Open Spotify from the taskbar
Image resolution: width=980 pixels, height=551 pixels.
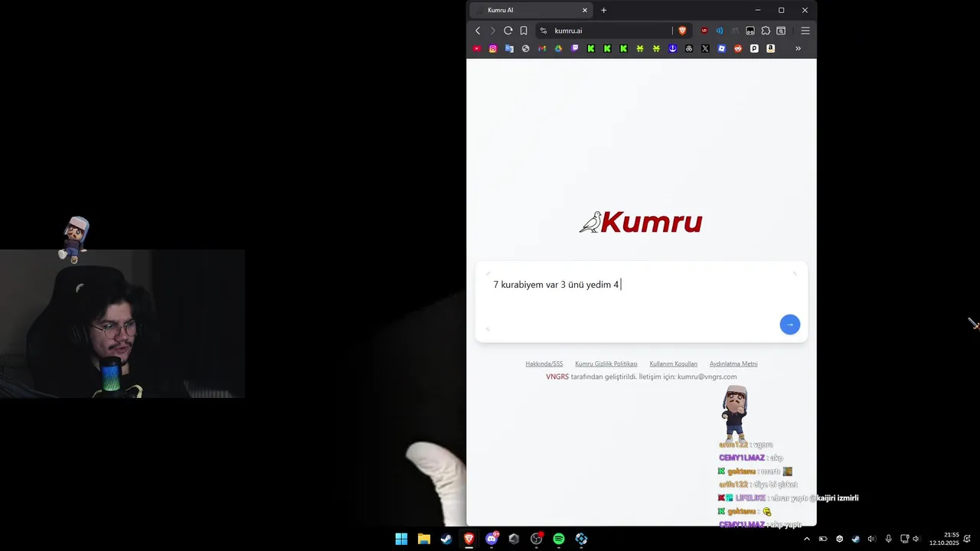click(559, 539)
